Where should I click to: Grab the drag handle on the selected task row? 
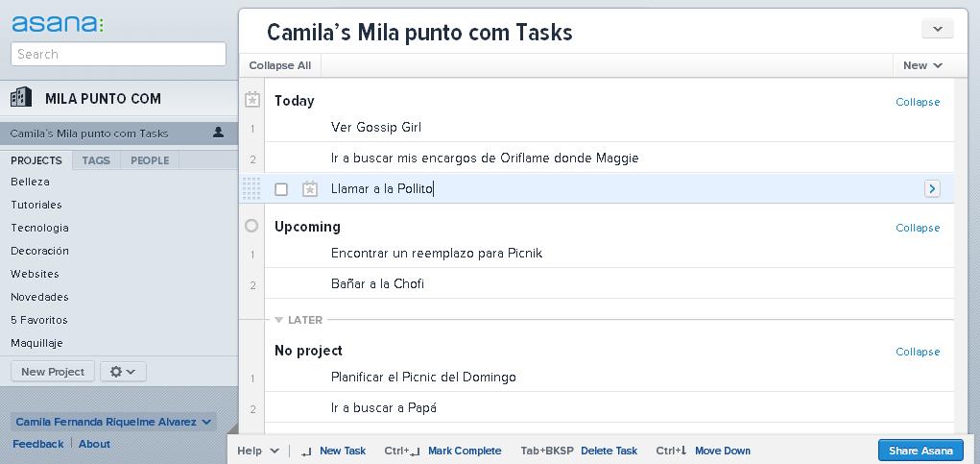click(251, 189)
